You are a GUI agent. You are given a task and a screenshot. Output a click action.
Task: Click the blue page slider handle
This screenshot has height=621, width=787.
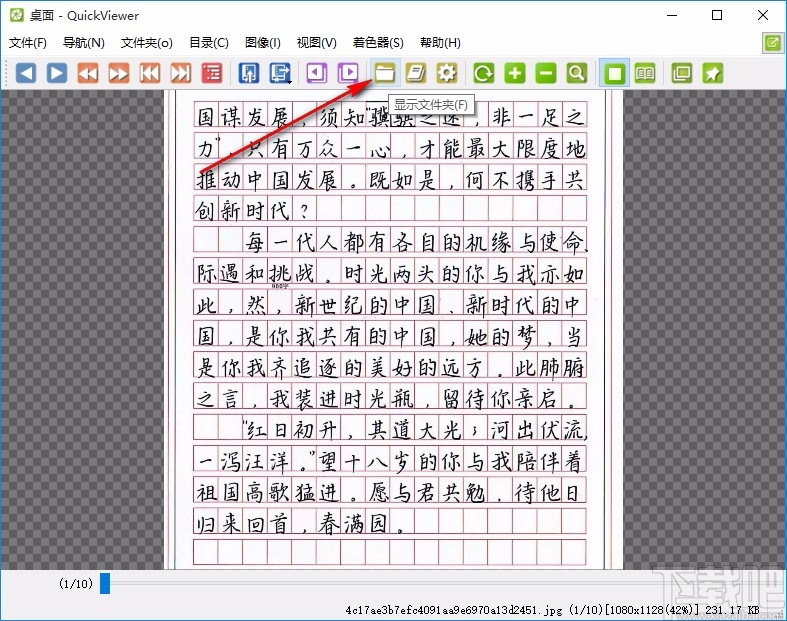tap(105, 583)
